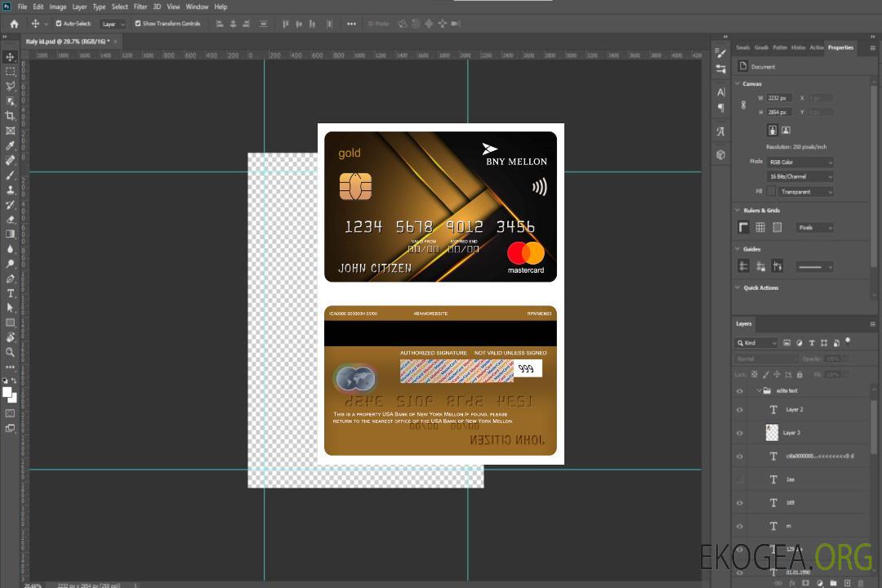Select the Polygonal Lasso tool

point(10,86)
